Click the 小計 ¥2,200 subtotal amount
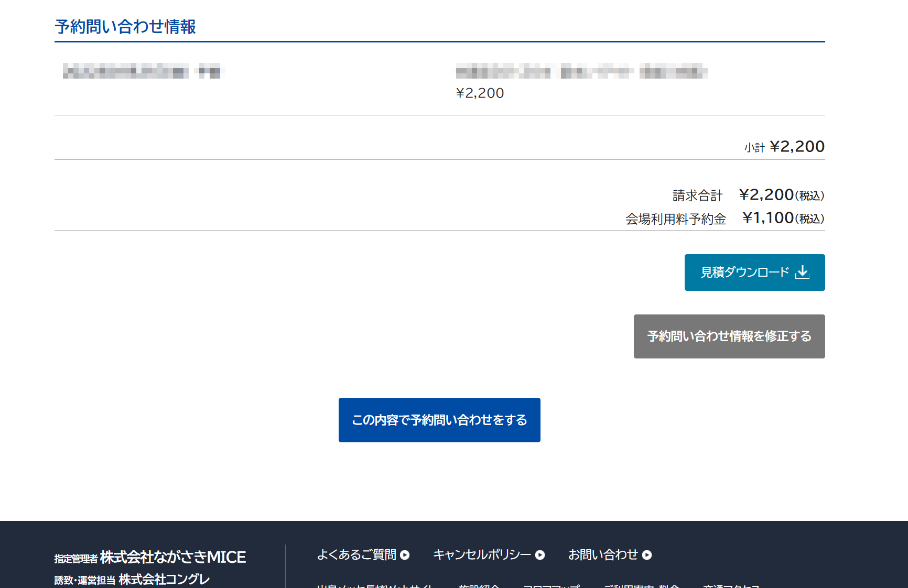Screen dimensions: 908x588 796,147
